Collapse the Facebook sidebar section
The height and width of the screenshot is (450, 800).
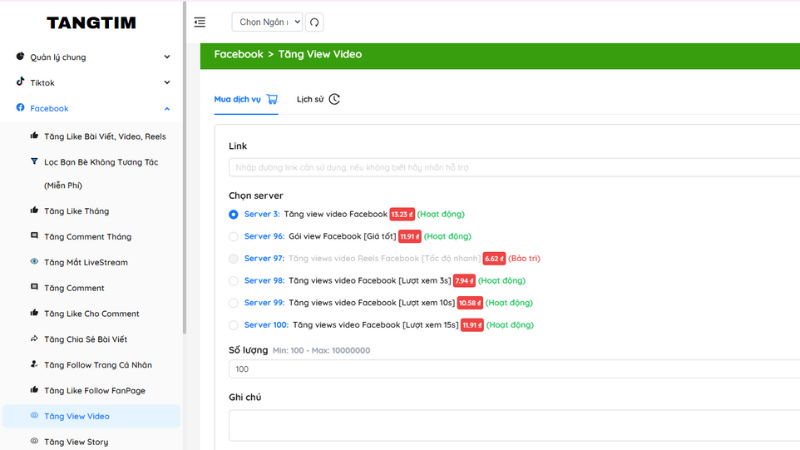(167, 108)
